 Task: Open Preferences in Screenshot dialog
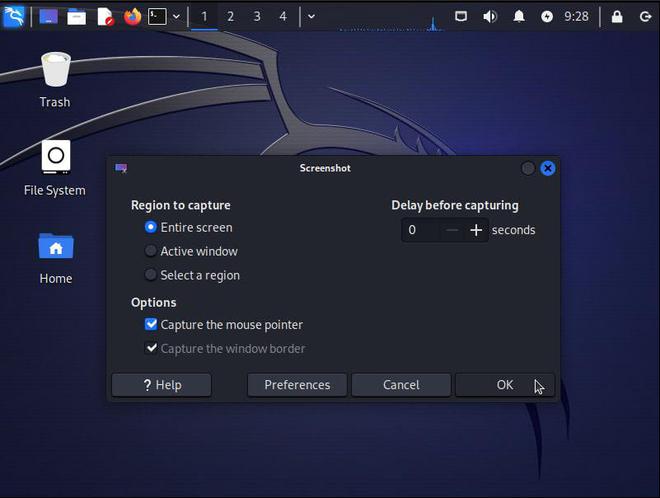click(x=297, y=385)
